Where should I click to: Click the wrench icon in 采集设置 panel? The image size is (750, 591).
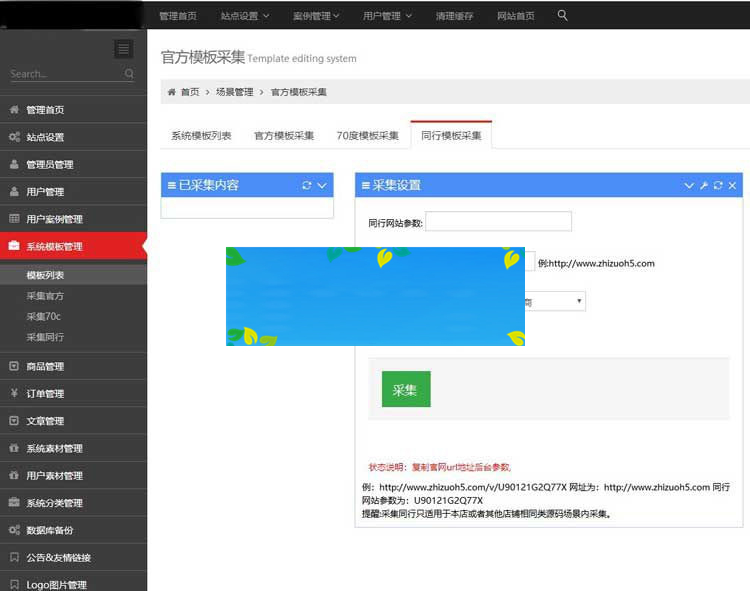(703, 186)
